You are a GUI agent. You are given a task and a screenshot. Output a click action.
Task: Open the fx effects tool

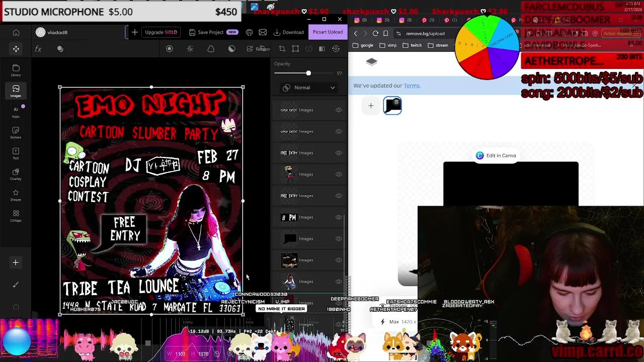pos(38,49)
